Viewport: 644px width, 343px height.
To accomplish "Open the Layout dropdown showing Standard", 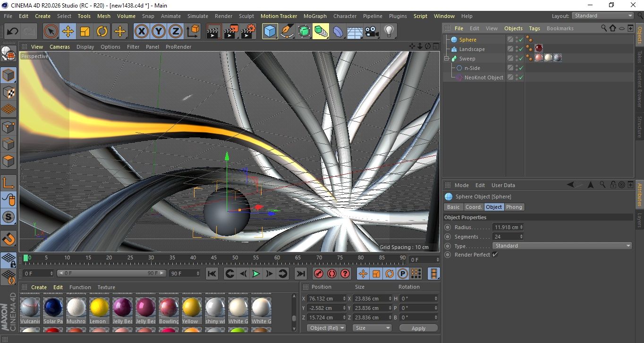I will point(603,16).
